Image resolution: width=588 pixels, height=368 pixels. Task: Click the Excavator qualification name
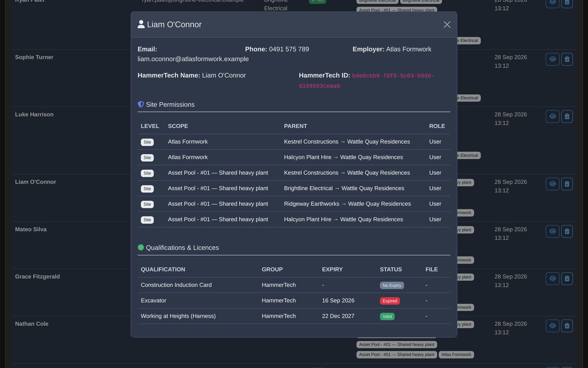[x=154, y=301]
